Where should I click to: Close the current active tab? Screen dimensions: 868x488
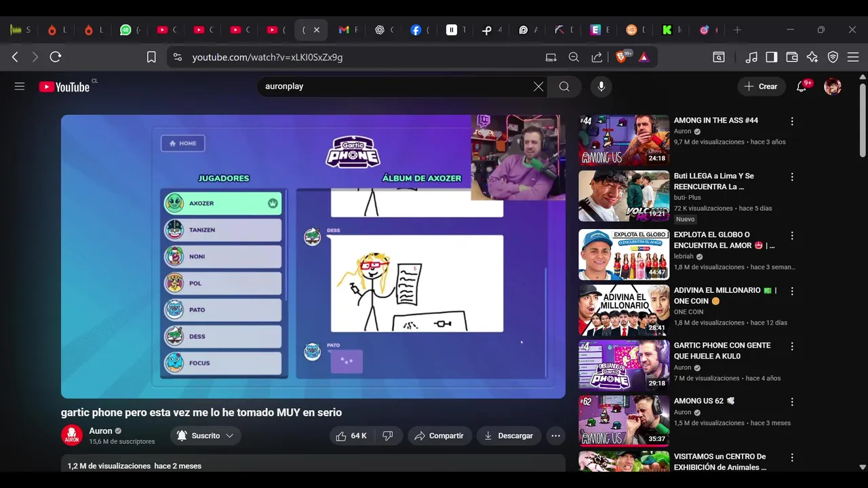(x=316, y=30)
